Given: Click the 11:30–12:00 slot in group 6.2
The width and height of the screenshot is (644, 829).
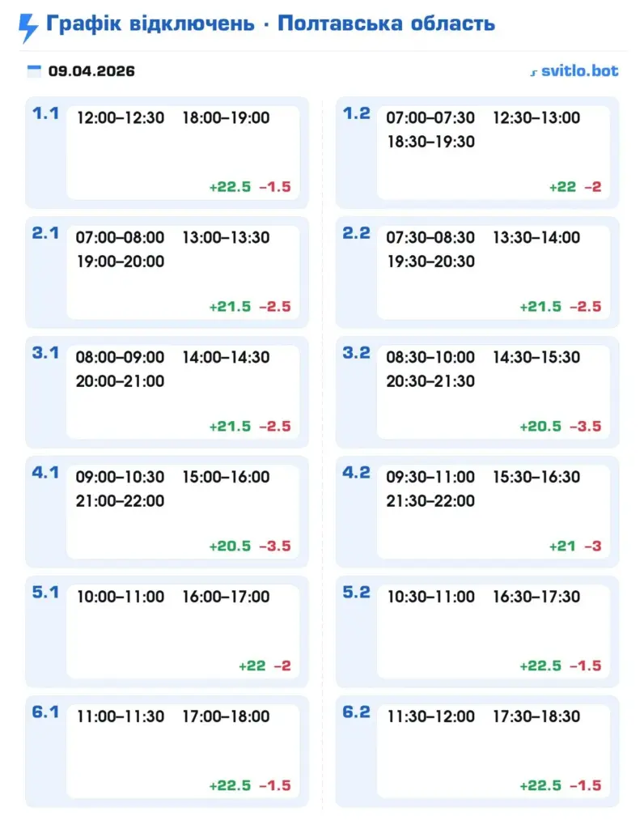Looking at the screenshot, I should click(430, 717).
